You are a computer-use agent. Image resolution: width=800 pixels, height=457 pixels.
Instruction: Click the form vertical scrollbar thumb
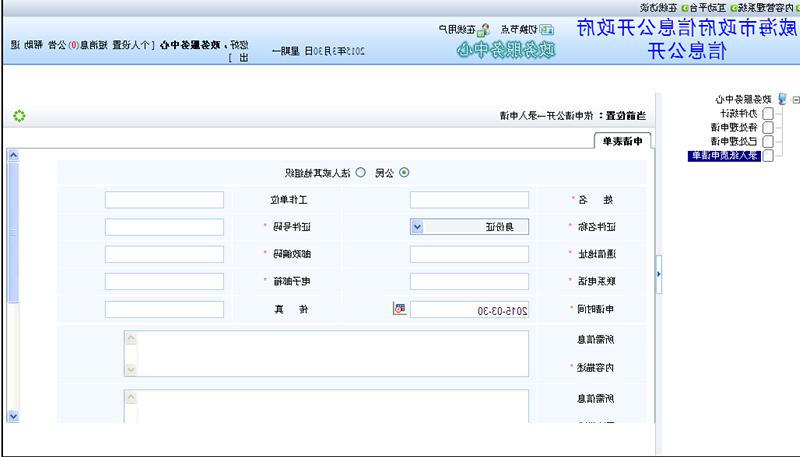tap(13, 232)
